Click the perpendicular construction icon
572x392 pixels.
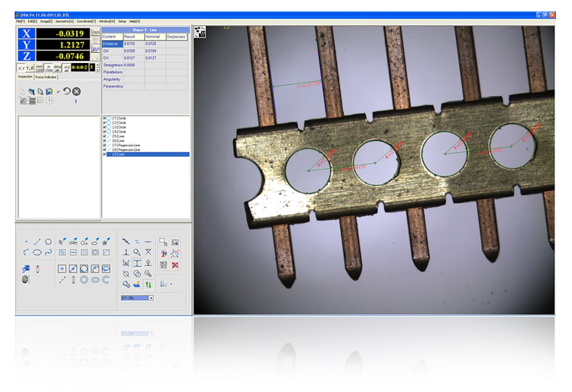tap(126, 252)
